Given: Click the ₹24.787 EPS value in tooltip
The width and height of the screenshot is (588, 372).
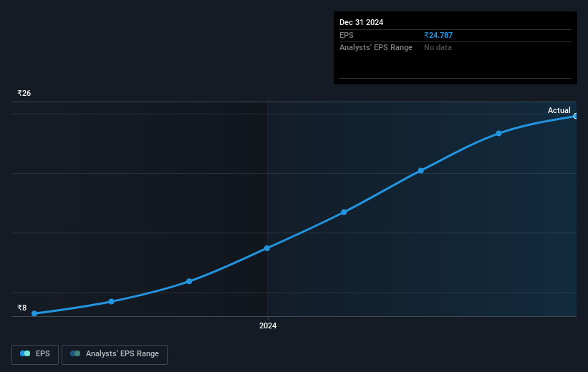Looking at the screenshot, I should click(x=438, y=35).
